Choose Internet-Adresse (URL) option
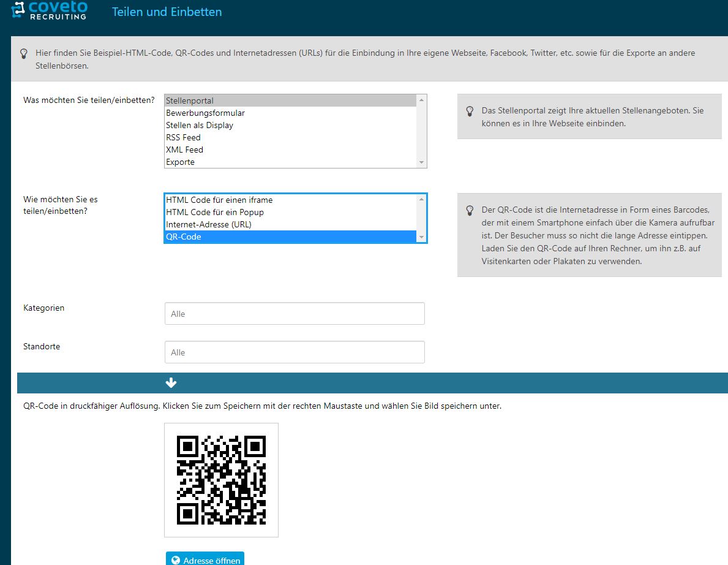The height and width of the screenshot is (565, 728). tap(291, 224)
